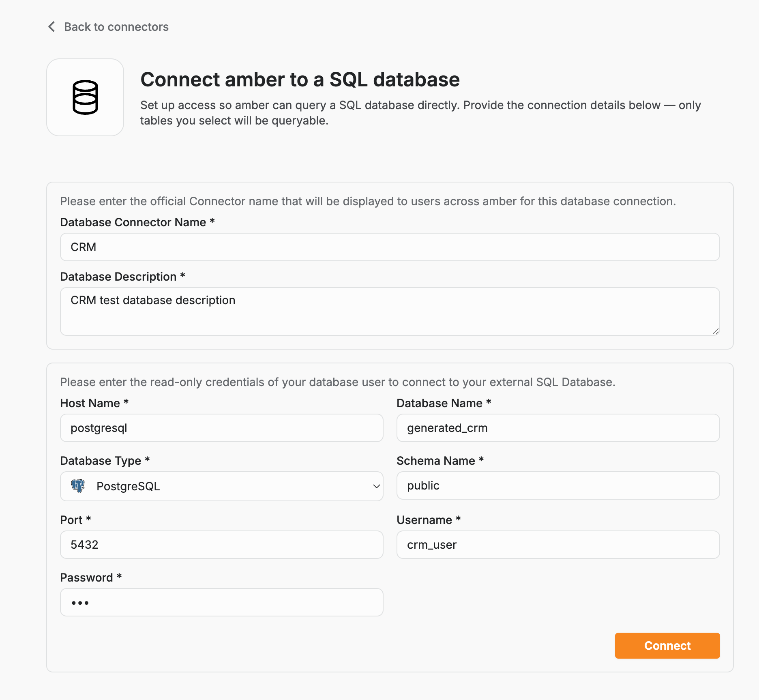Click the SQL database cylinder icon

pos(85,97)
